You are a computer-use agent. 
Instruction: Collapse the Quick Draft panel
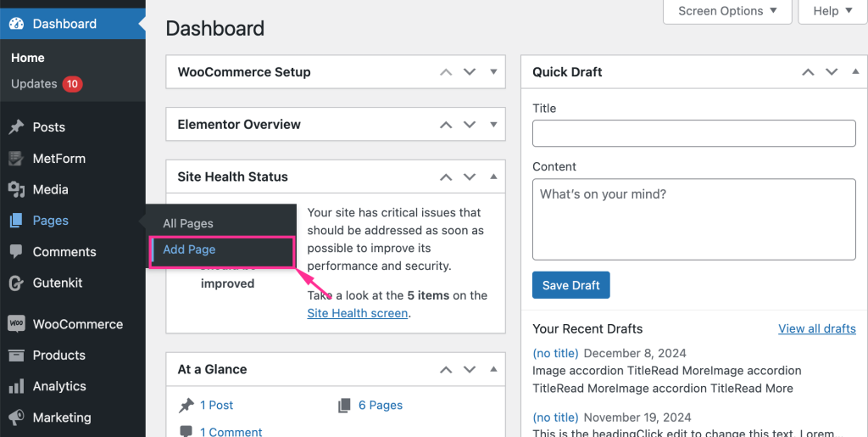click(x=856, y=71)
